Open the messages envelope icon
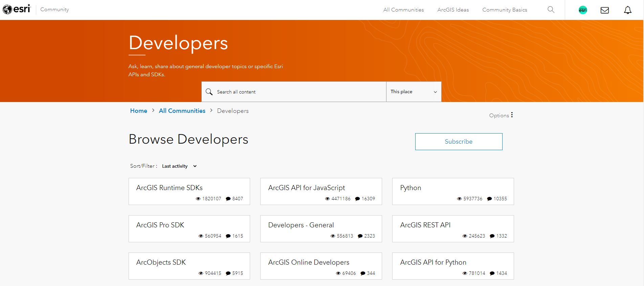 605,10
